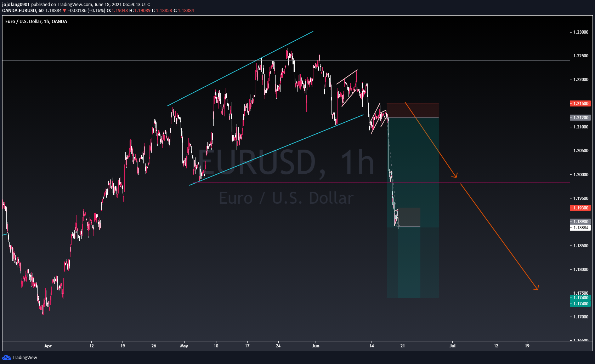
Task: Click the 14 date label on time axis
Action: pos(372,346)
